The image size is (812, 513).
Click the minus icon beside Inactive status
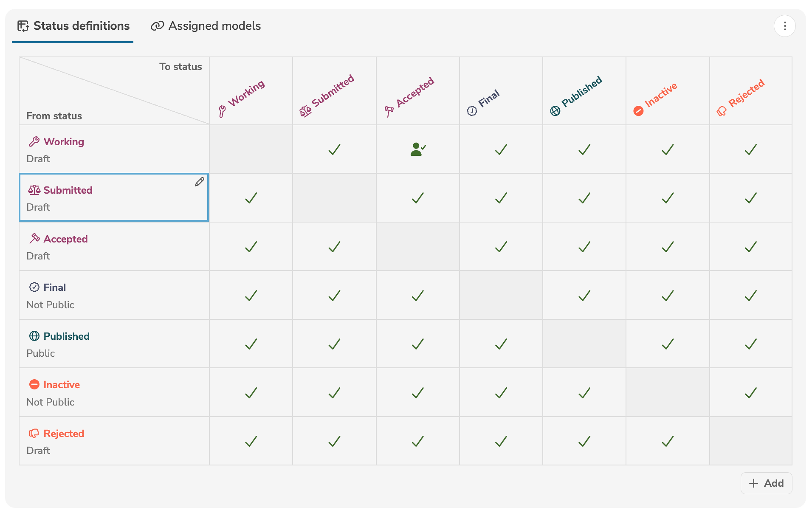coord(35,384)
